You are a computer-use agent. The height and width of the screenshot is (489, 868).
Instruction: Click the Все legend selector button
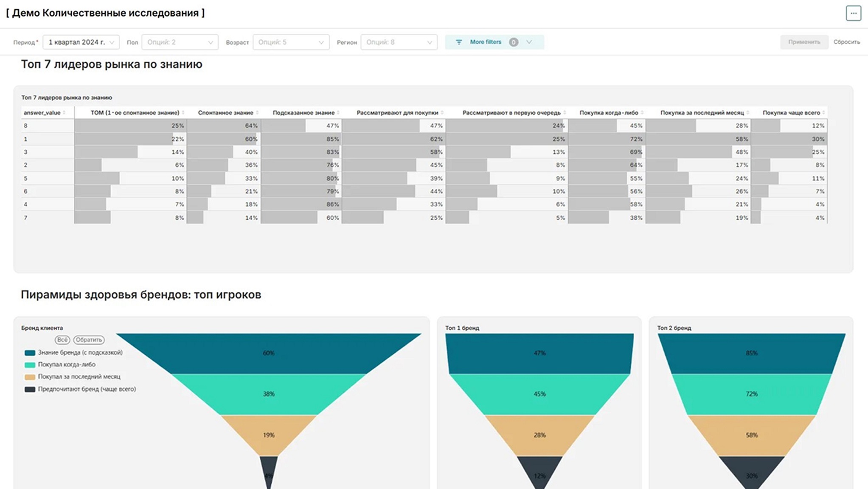pyautogui.click(x=62, y=340)
